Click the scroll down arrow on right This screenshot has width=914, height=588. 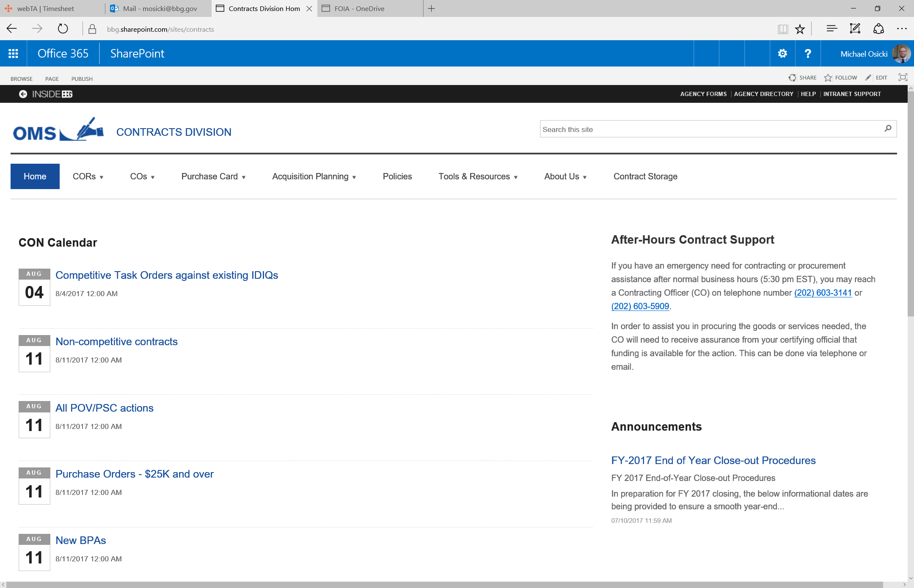(911, 578)
